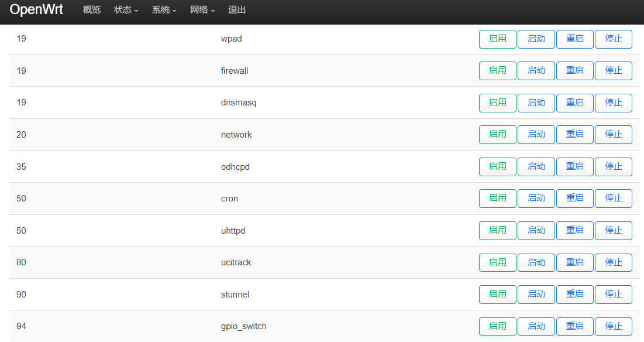Click priority 94 in gpio_switch row

(x=22, y=326)
